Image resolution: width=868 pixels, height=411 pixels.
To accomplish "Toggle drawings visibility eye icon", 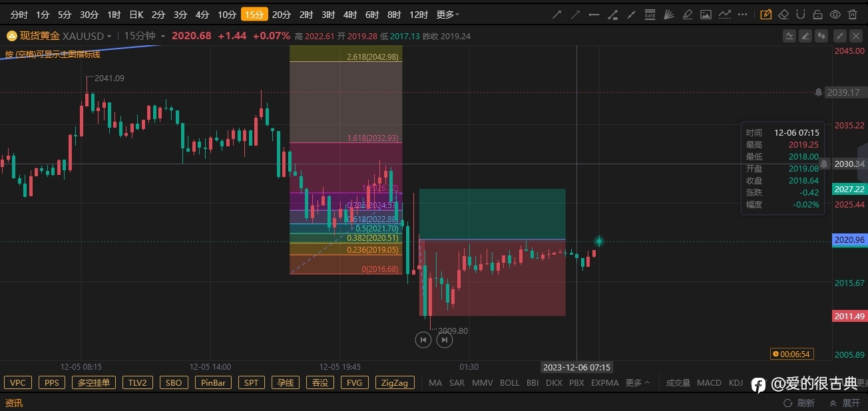I will [835, 15].
